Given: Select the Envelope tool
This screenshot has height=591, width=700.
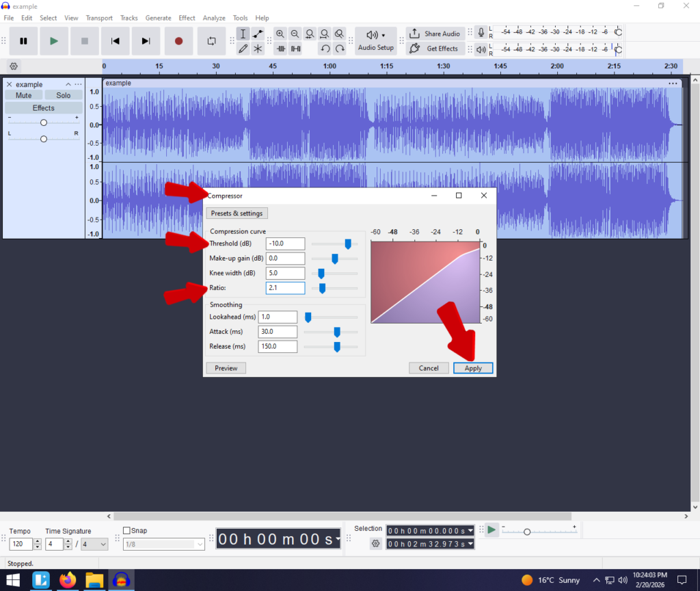Looking at the screenshot, I should [258, 34].
